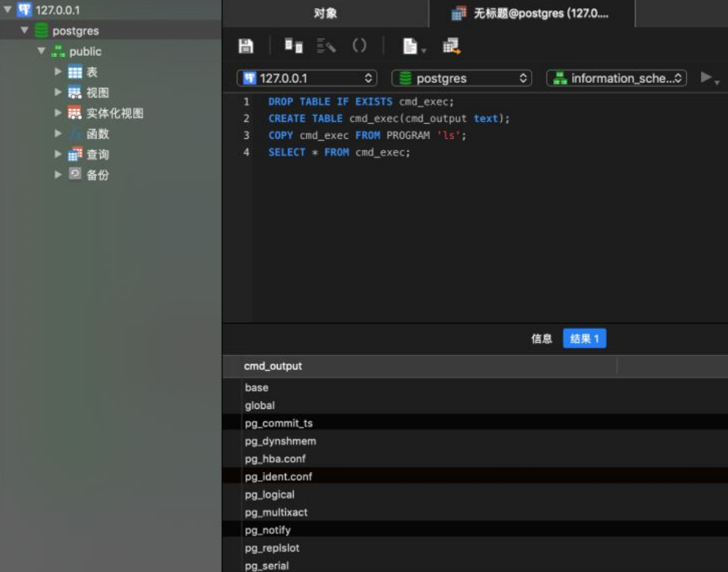Switch to the 对象 tab
728x572 pixels.
[x=325, y=13]
